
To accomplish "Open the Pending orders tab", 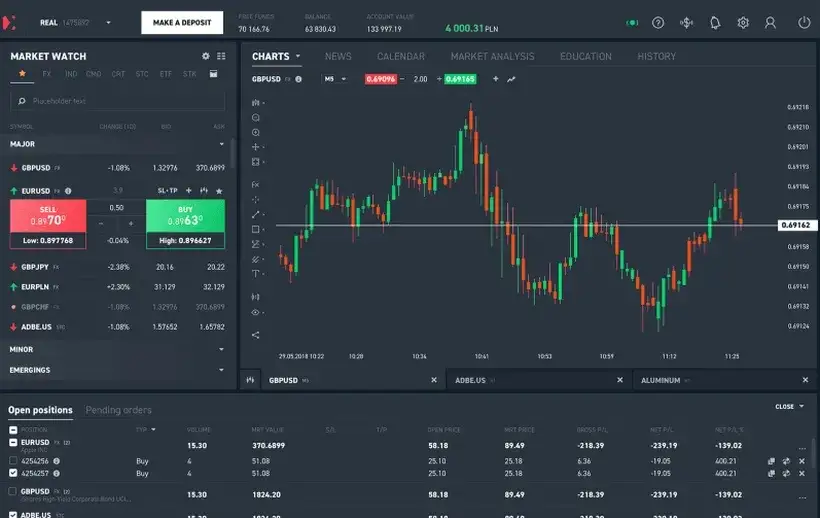I will [x=118, y=410].
